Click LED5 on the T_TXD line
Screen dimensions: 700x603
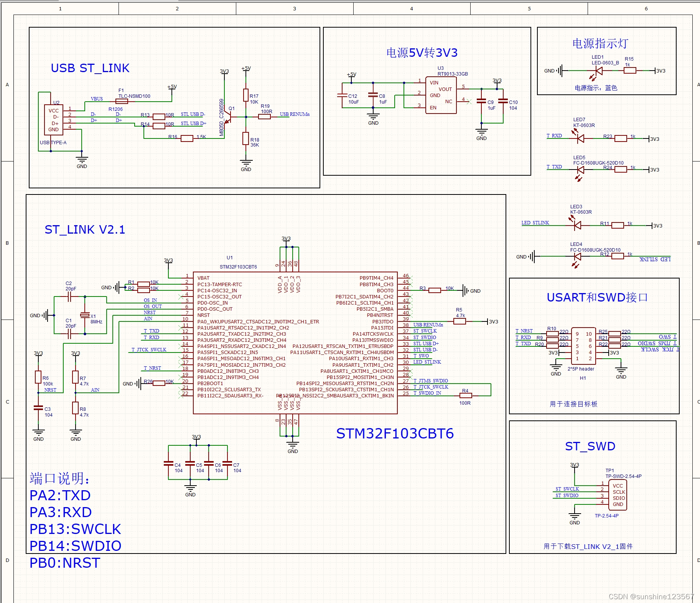tap(580, 170)
